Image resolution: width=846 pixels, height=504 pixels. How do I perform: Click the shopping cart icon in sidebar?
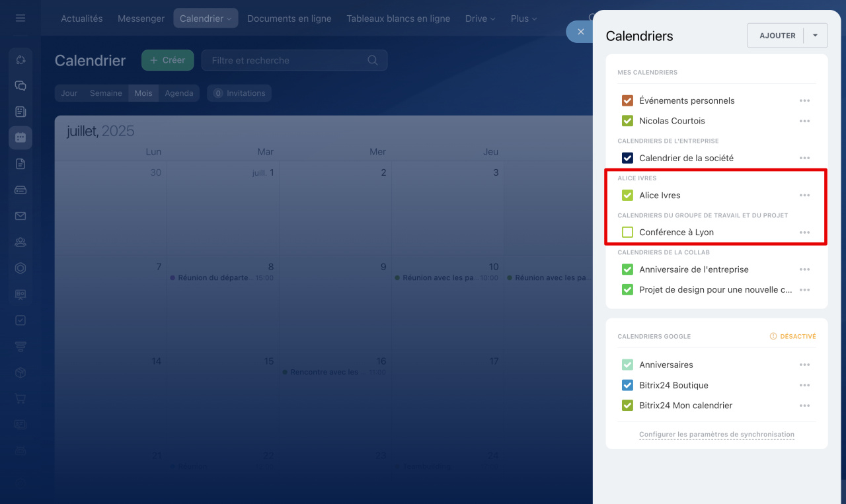[x=20, y=398]
